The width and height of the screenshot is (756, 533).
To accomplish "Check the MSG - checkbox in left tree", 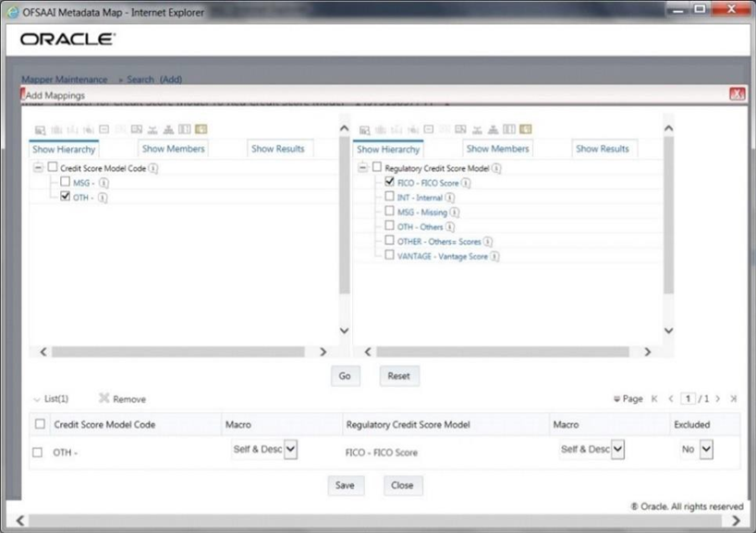I will [x=65, y=182].
